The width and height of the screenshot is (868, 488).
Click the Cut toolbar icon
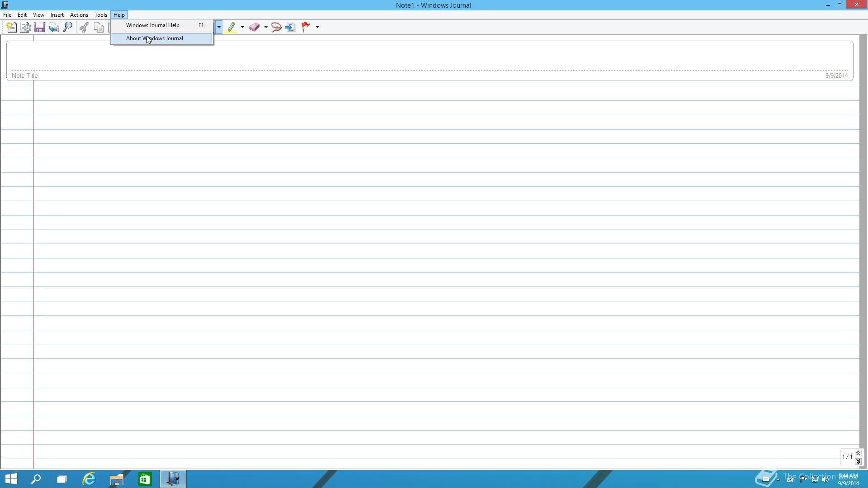[x=84, y=27]
